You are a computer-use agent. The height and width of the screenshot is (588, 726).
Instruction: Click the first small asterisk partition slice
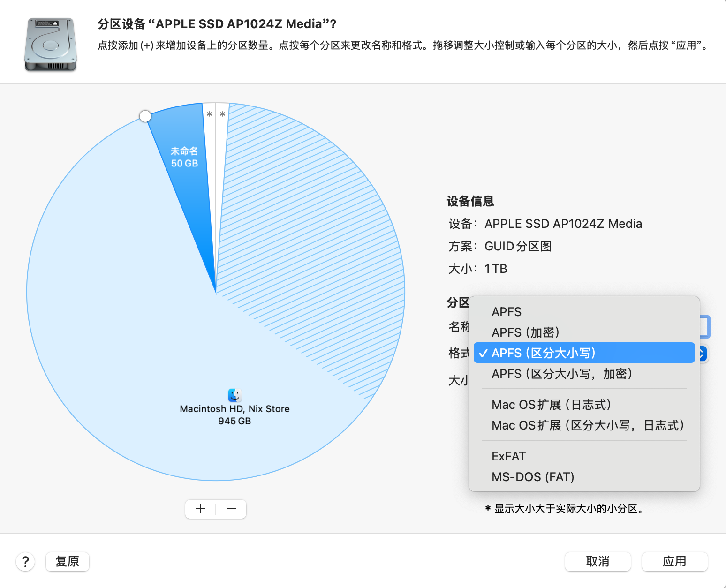(x=210, y=114)
